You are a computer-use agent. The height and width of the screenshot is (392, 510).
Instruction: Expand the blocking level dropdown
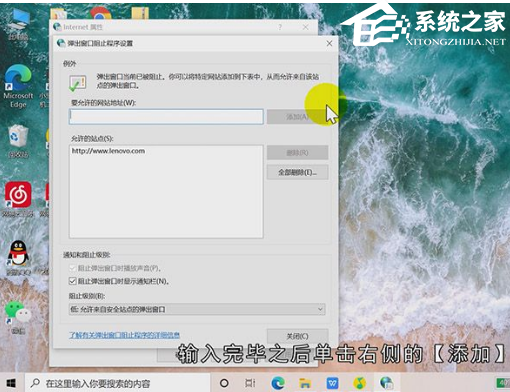pos(197,309)
